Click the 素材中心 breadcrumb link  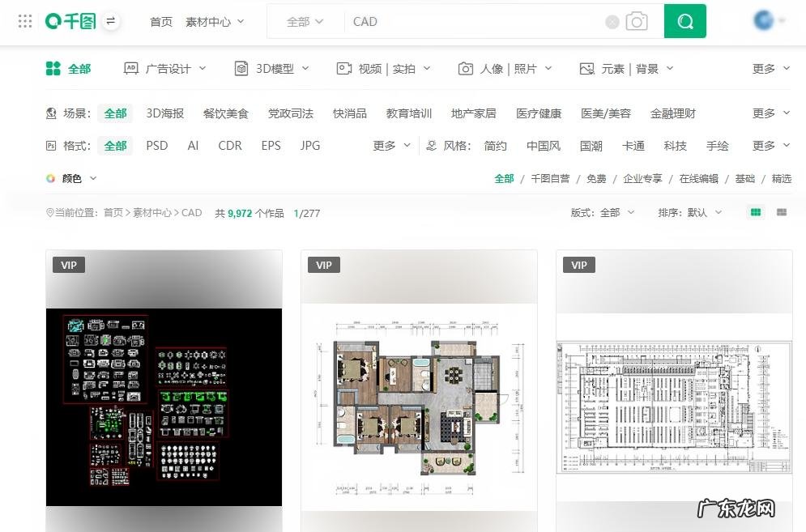(x=153, y=212)
